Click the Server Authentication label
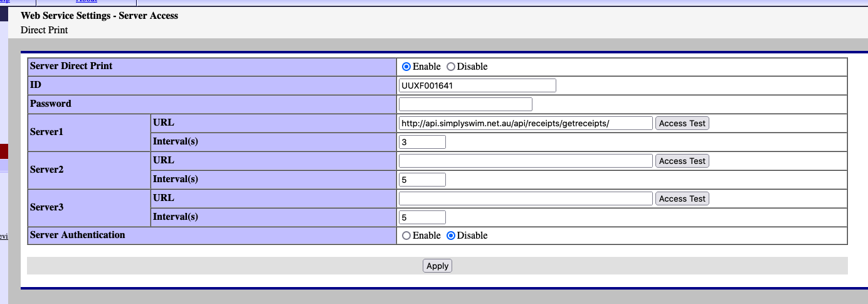868x304 pixels. tap(78, 235)
